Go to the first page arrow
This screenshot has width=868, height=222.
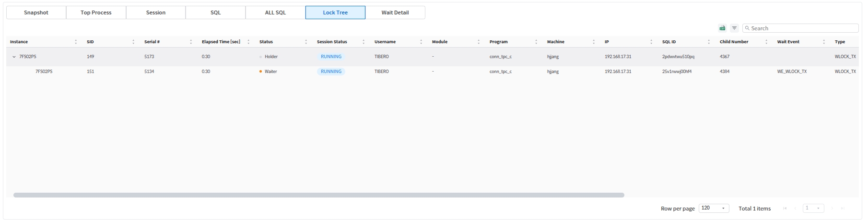[x=785, y=208]
